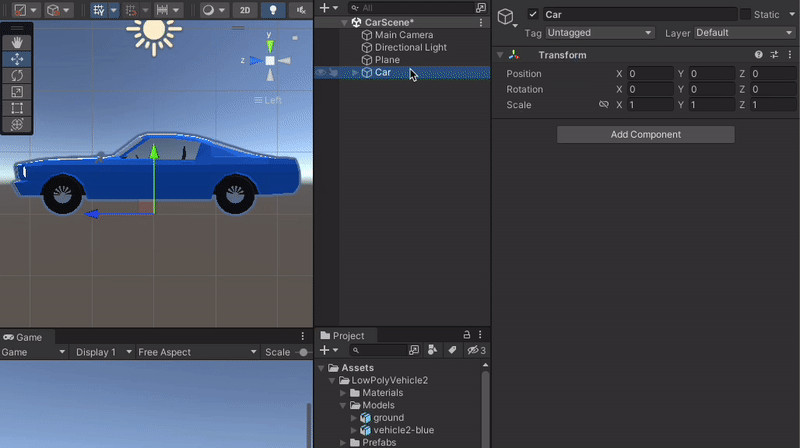
Task: Open the draw mode shading sphere
Action: 208,10
